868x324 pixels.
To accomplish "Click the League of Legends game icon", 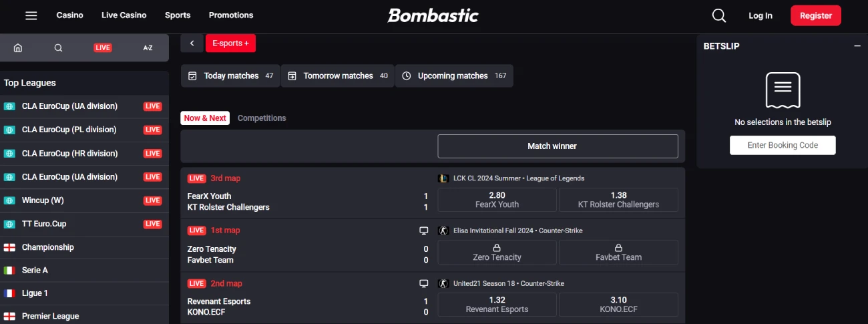I will pos(443,178).
